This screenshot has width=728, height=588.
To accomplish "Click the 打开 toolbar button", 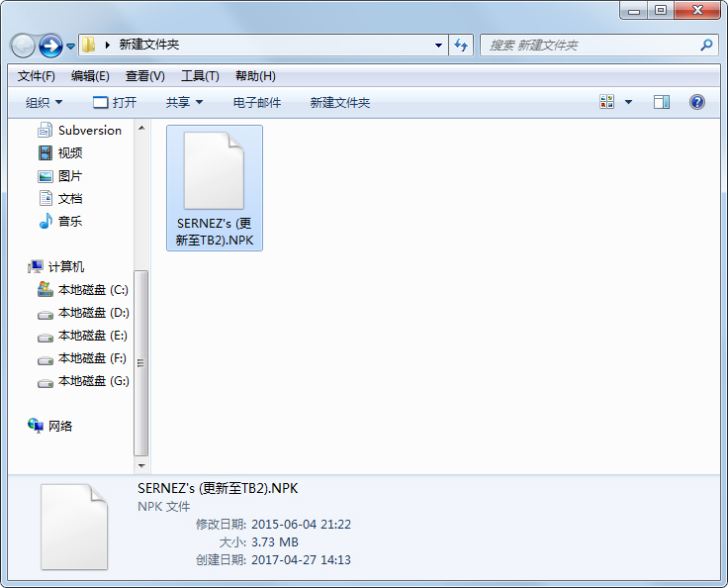I will click(x=115, y=102).
